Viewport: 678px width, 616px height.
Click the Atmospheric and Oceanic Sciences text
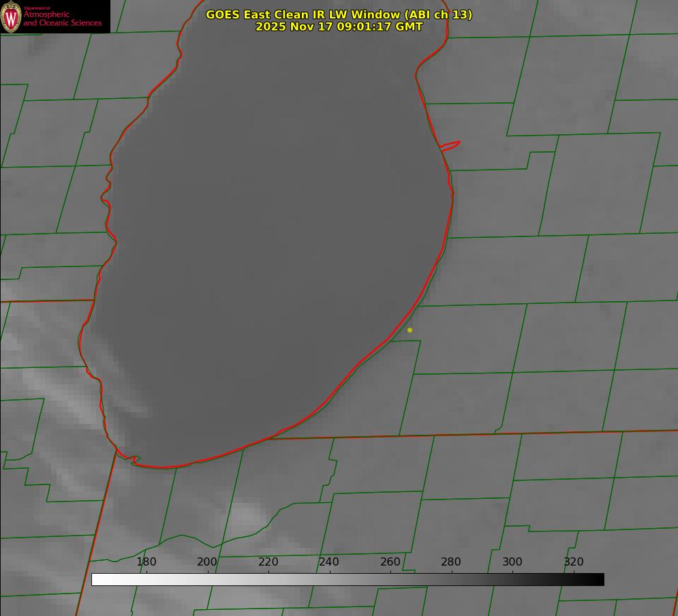coord(62,18)
